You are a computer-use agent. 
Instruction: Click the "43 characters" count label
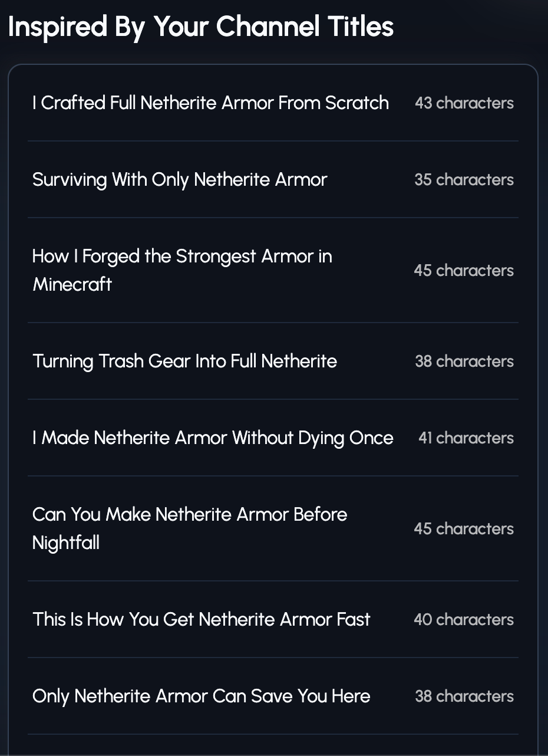click(464, 103)
